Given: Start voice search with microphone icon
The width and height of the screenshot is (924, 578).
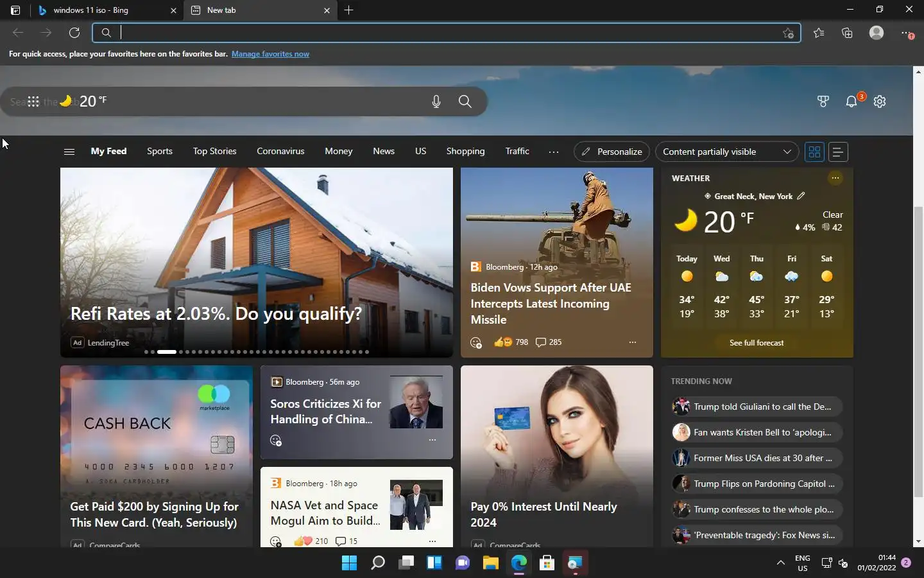Looking at the screenshot, I should (436, 101).
